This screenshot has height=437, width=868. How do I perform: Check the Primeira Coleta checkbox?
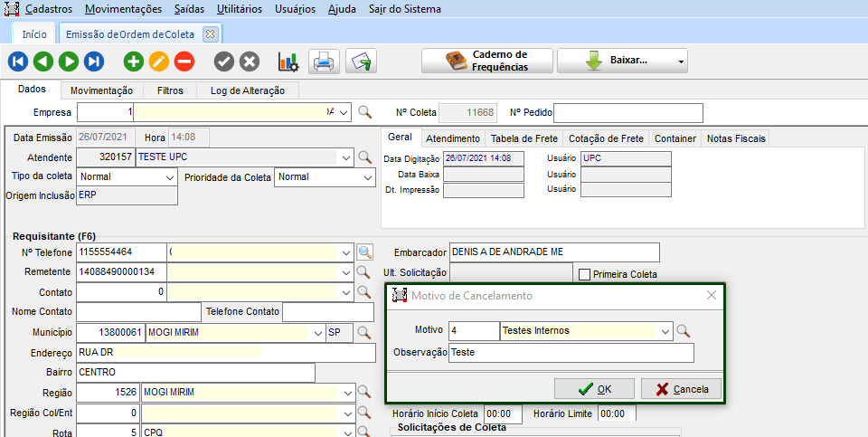584,274
